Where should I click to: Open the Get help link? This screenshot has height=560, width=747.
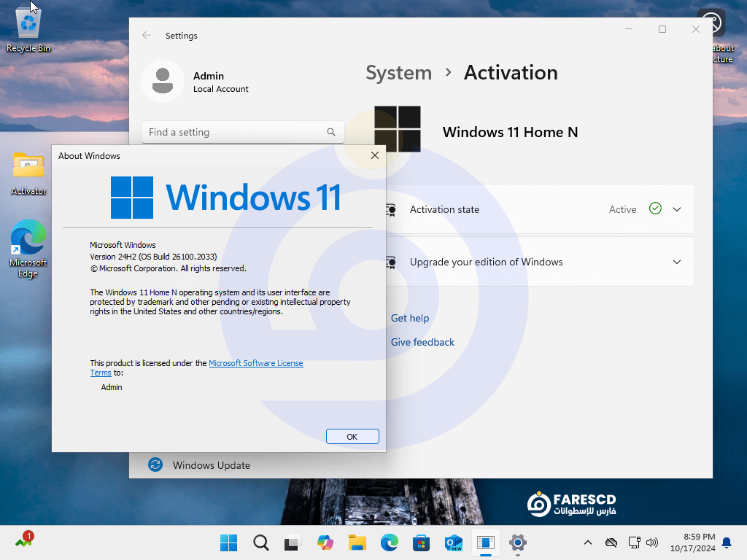coord(410,318)
